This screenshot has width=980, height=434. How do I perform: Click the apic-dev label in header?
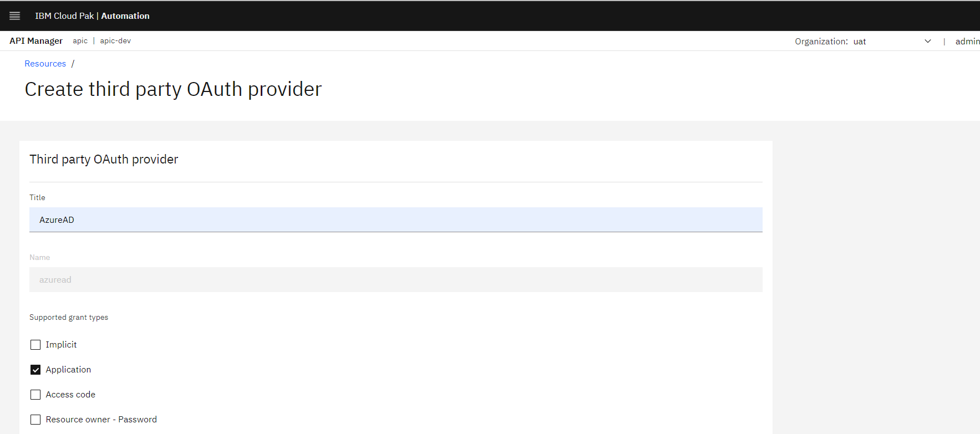pyautogui.click(x=115, y=41)
